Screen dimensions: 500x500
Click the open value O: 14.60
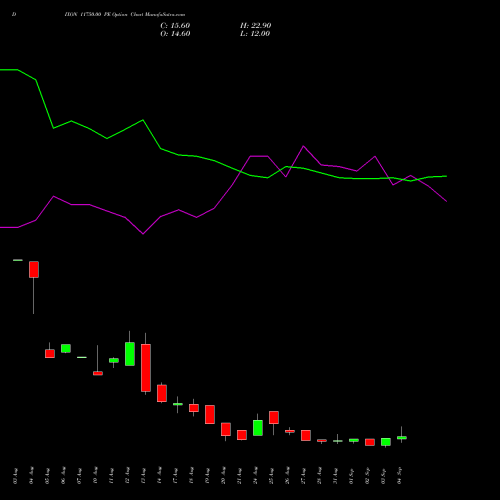175,34
